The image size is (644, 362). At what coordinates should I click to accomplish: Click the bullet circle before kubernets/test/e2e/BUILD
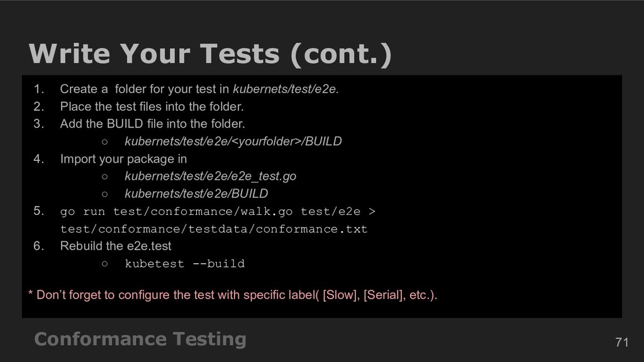click(105, 194)
